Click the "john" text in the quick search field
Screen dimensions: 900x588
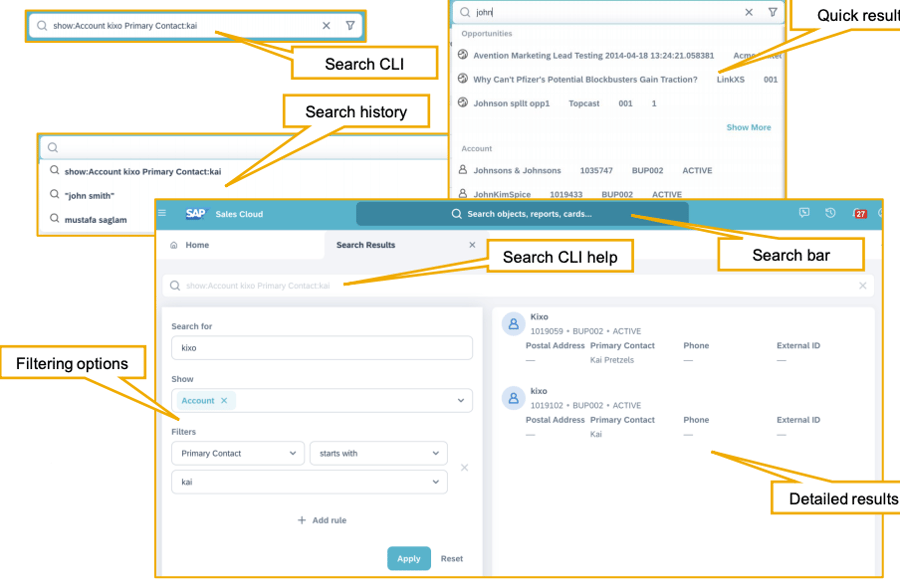coord(484,12)
